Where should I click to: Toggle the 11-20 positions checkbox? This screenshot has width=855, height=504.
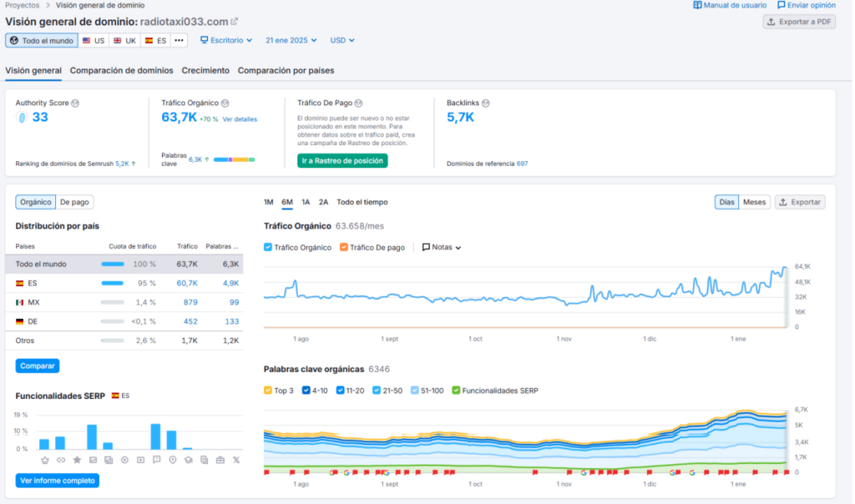pos(341,391)
